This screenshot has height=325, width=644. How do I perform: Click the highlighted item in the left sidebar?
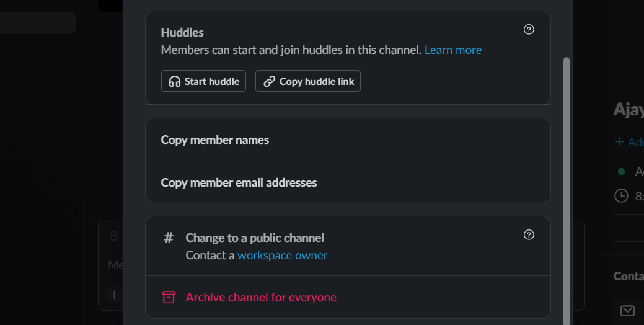(x=37, y=24)
